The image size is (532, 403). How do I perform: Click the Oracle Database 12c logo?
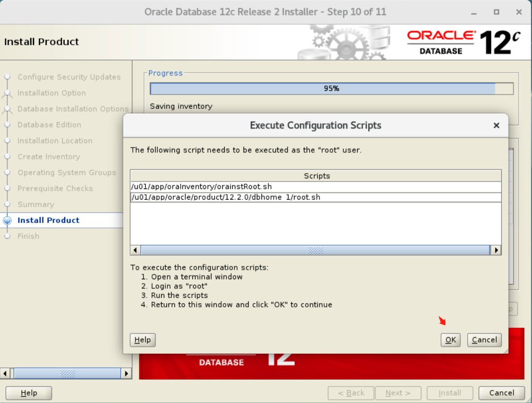pos(463,42)
